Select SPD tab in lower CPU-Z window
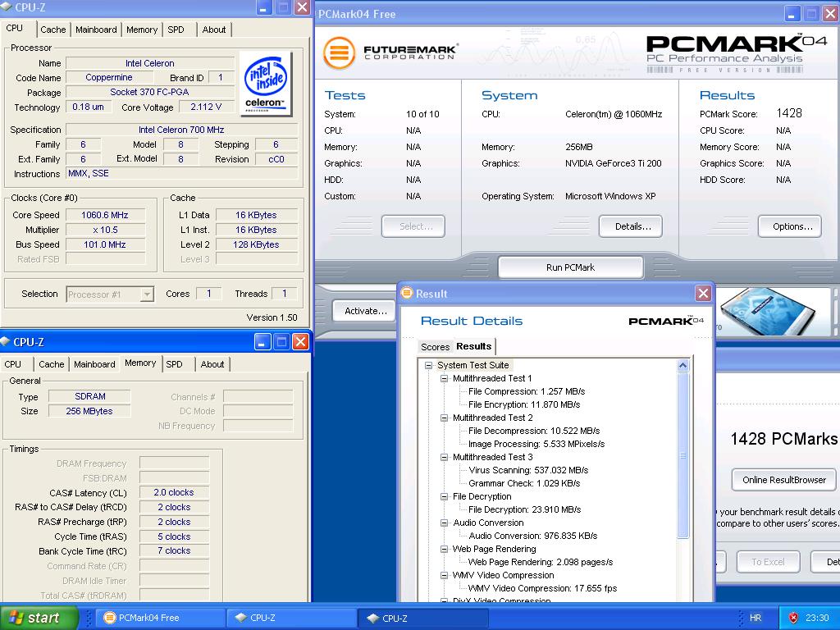Viewport: 840px width, 630px height. click(x=174, y=364)
